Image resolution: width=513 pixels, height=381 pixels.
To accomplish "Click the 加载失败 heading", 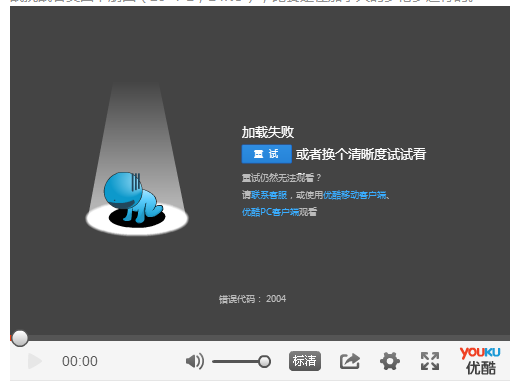I will click(268, 132).
